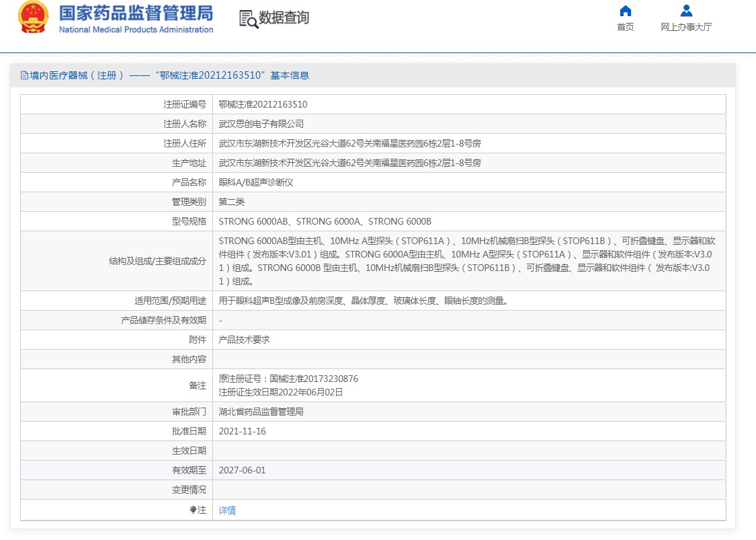Screen dimensions: 756x540
Task: Click the 生效日期 row label
Action: (x=189, y=451)
